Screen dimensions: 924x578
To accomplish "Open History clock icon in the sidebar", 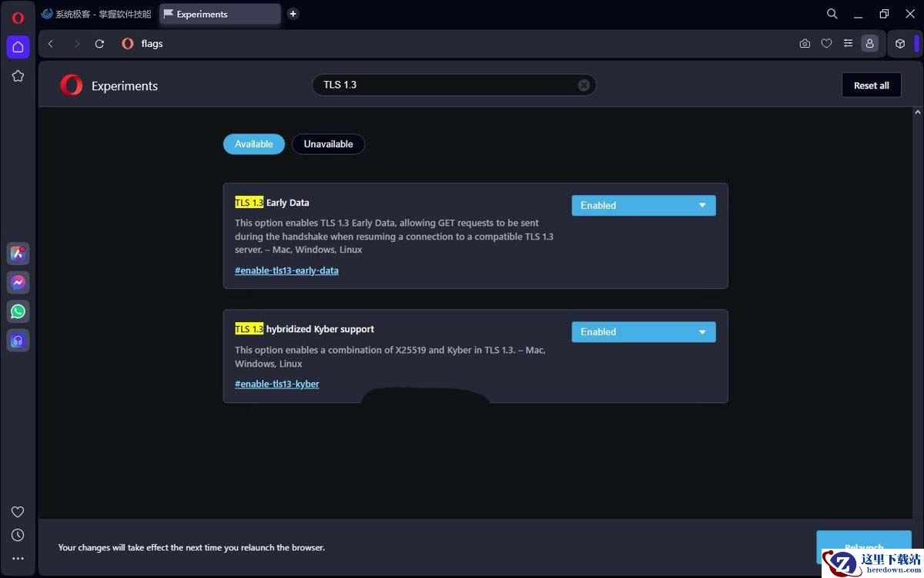I will [18, 535].
